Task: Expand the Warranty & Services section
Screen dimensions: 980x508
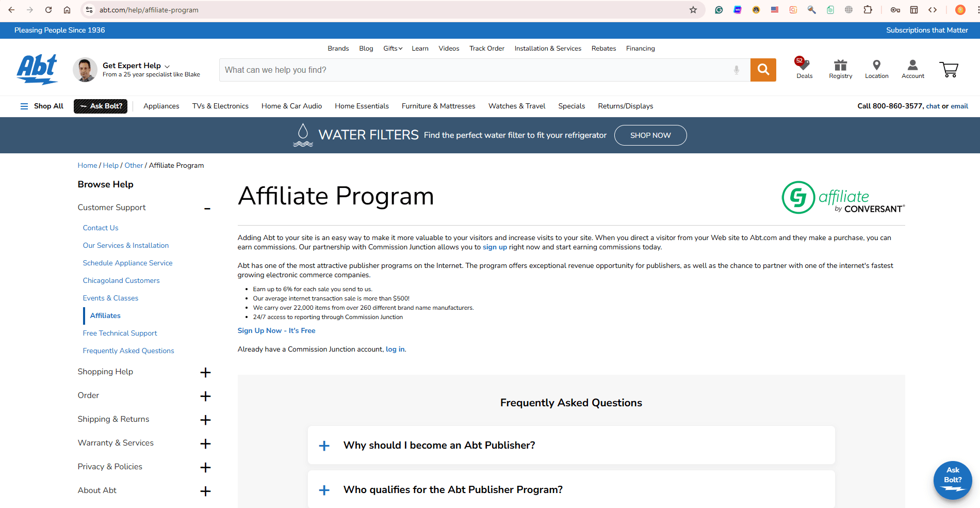Action: click(205, 443)
